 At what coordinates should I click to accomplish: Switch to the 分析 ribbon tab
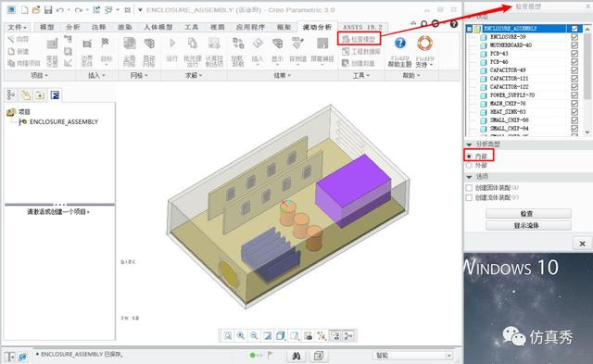click(x=72, y=27)
